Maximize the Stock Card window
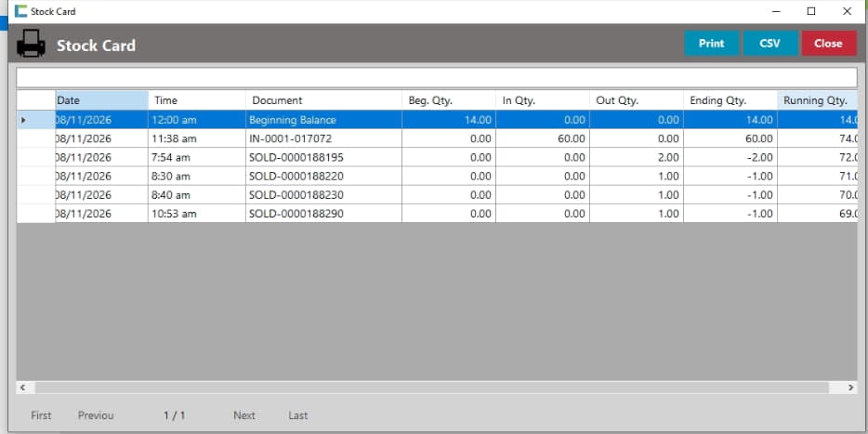 coord(811,11)
